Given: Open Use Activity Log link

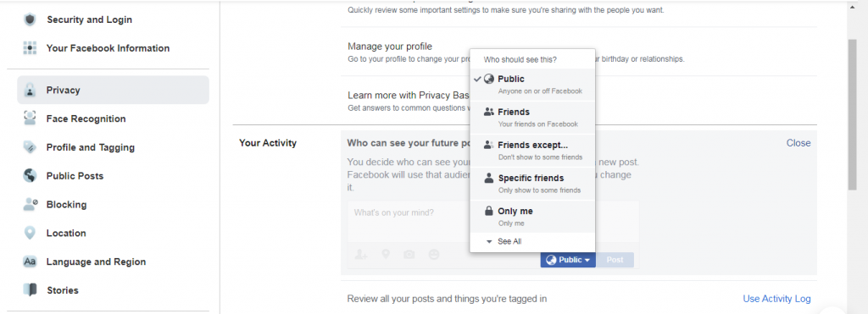Looking at the screenshot, I should click(776, 299).
